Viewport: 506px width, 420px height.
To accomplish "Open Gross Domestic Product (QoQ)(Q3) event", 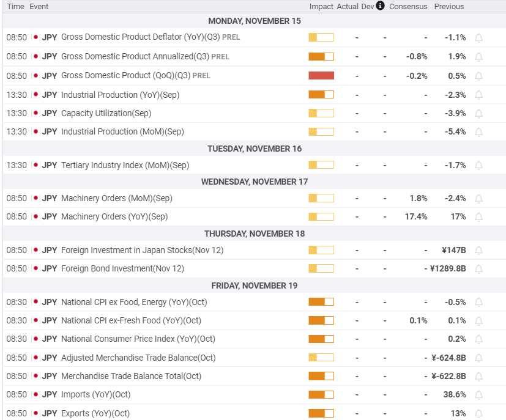I will click(x=125, y=76).
